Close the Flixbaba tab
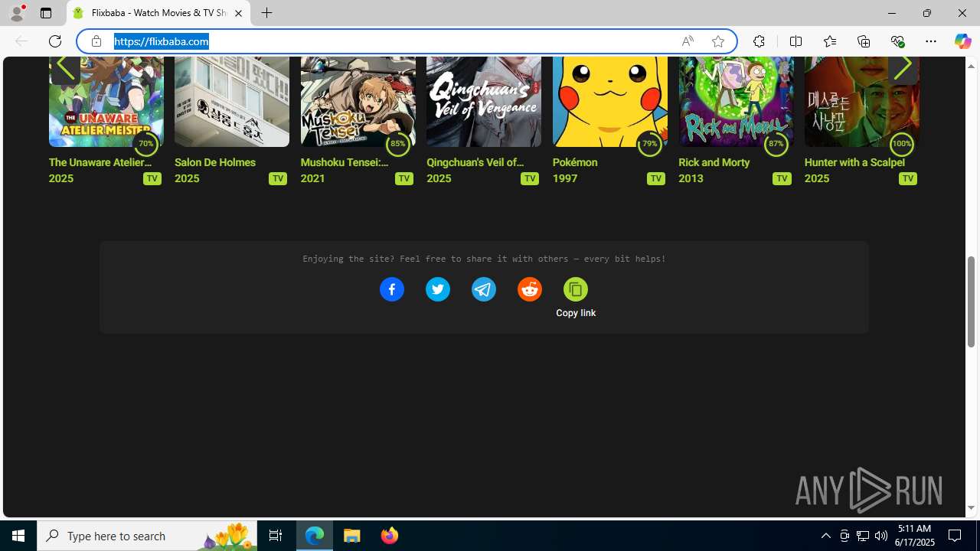This screenshot has height=551, width=980. pos(238,13)
